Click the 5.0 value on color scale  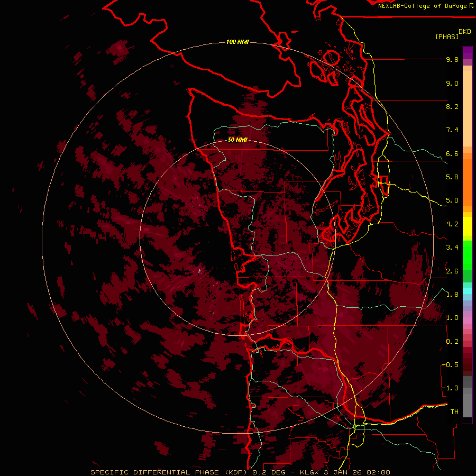tap(452, 200)
